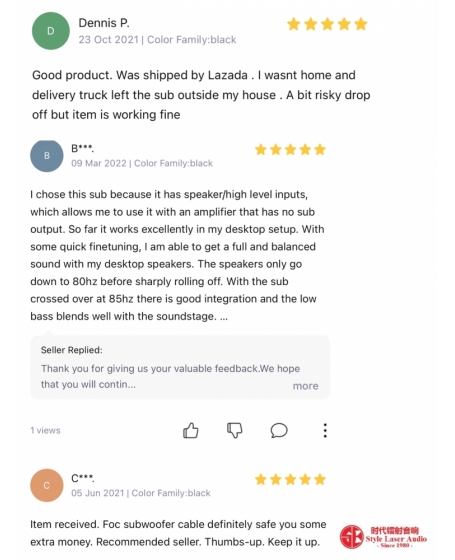Click the 23 Oct 2021 Color Family text
The image size is (455, 560).
point(157,40)
